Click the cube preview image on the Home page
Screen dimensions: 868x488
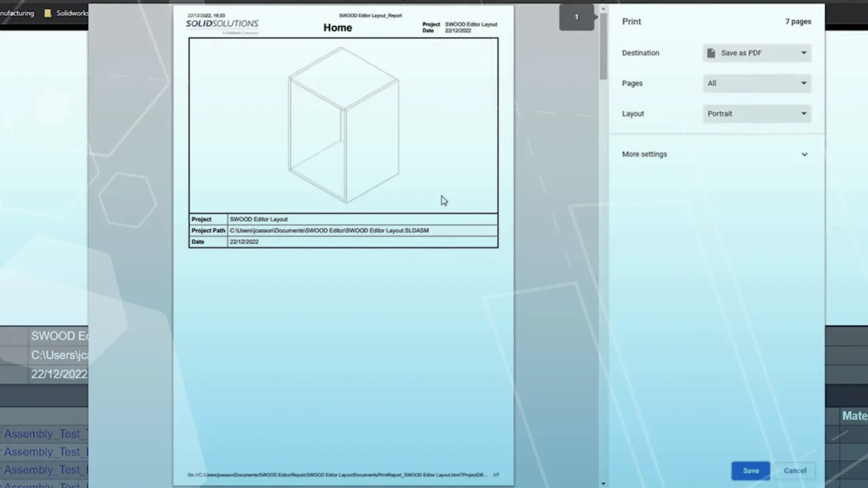pos(343,124)
